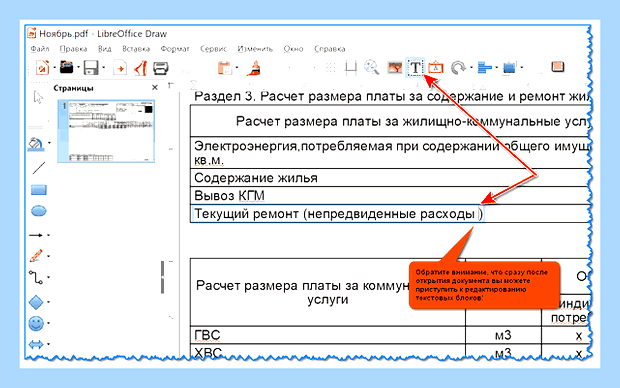This screenshot has height=388, width=620.
Task: Open the Файл menu
Action: point(40,49)
